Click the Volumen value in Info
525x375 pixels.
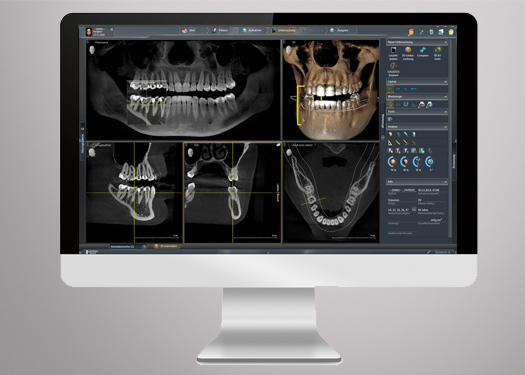click(x=394, y=200)
